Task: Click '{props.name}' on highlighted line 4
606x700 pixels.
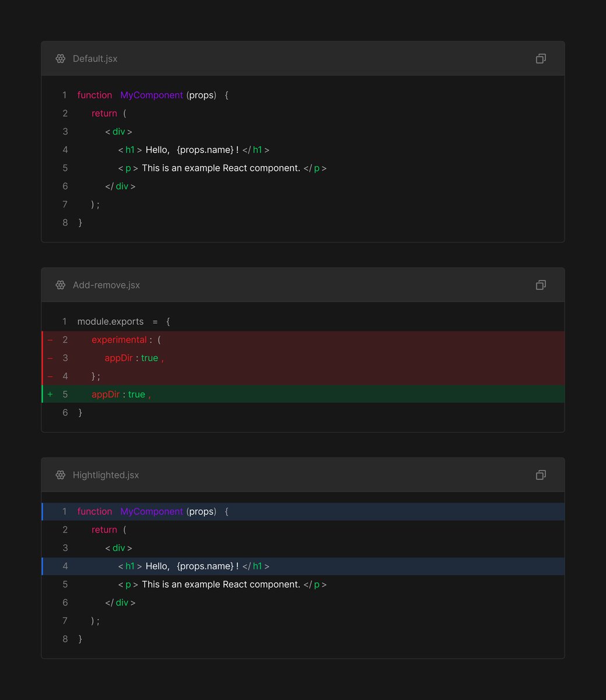Action: [x=205, y=566]
